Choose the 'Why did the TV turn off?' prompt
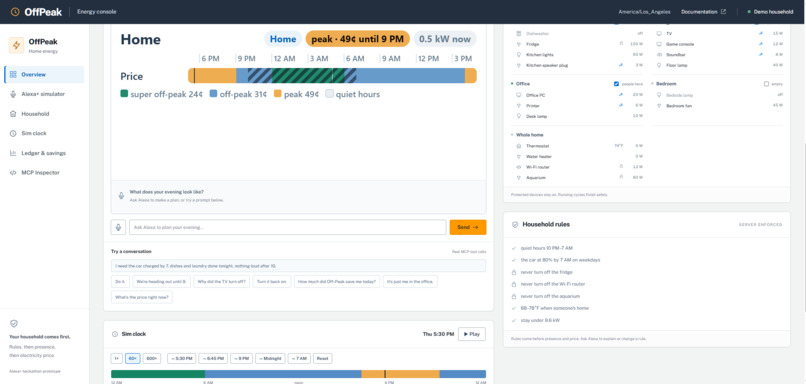Image resolution: width=806 pixels, height=384 pixels. point(222,281)
